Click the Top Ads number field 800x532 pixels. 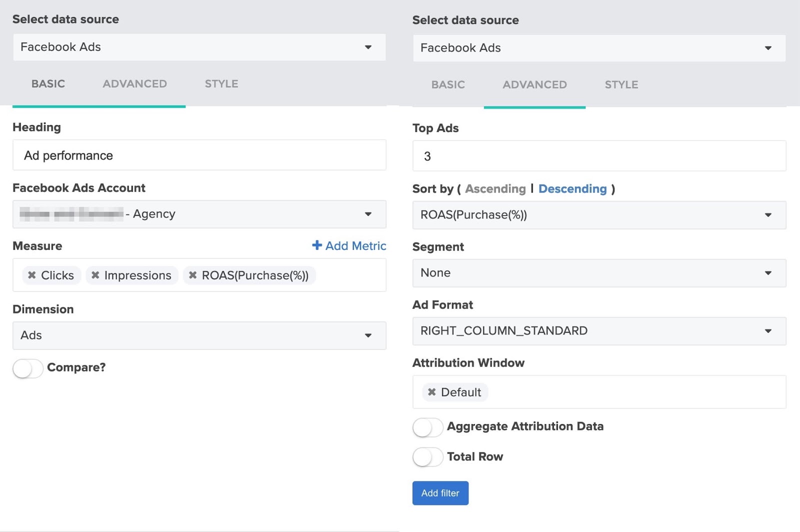(599, 156)
